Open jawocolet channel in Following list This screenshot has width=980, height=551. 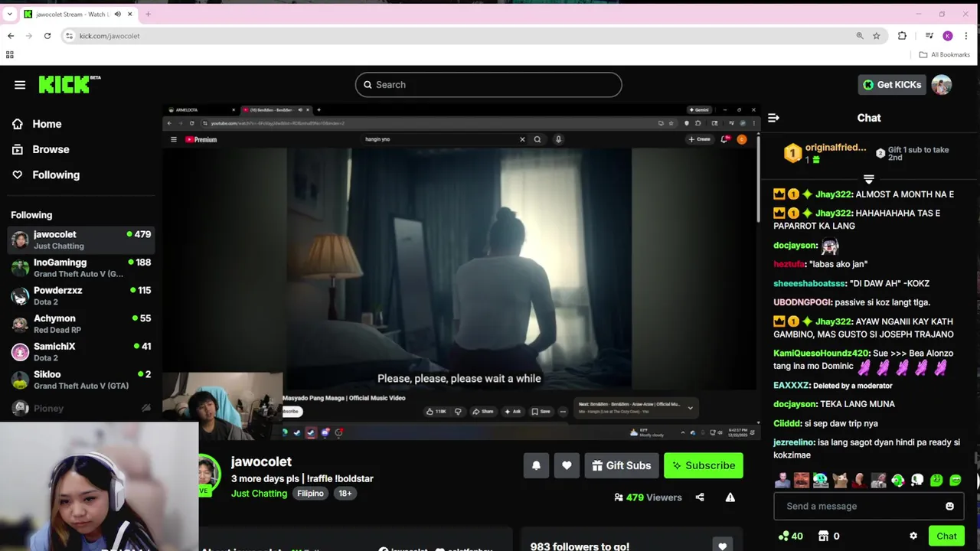tap(81, 240)
